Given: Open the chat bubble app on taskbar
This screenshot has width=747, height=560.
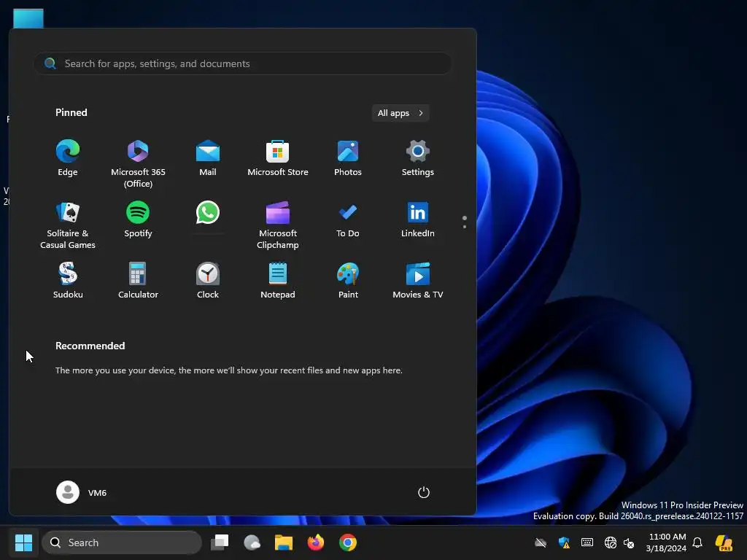Looking at the screenshot, I should (x=252, y=542).
